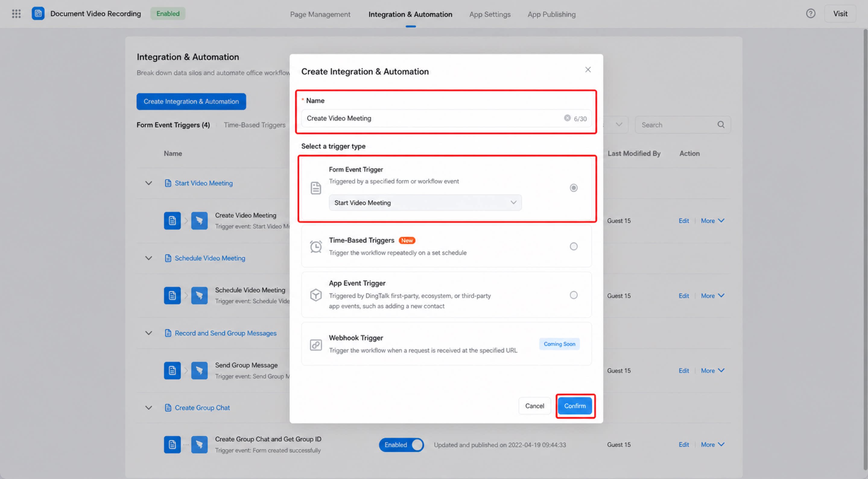
Task: Open the More menu for Send Group Message
Action: click(x=712, y=371)
